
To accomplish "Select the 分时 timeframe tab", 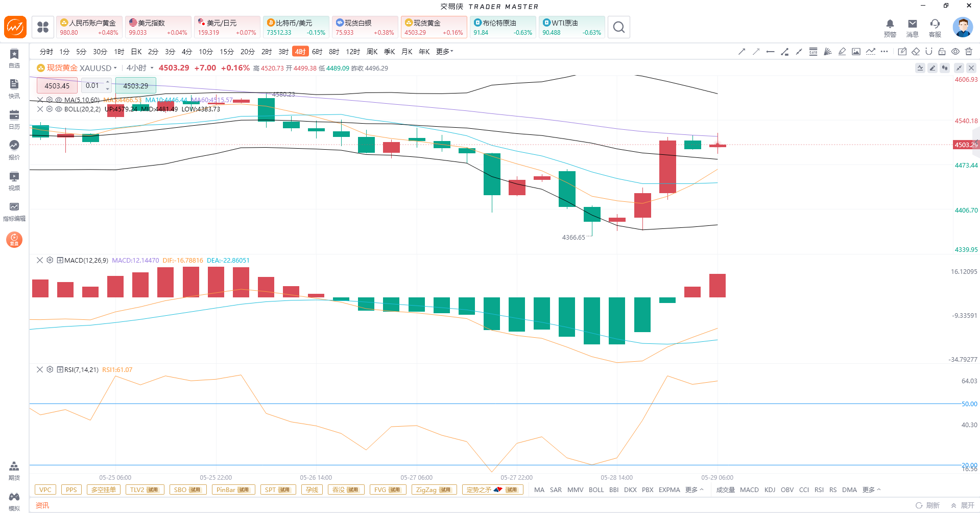I will pos(46,52).
